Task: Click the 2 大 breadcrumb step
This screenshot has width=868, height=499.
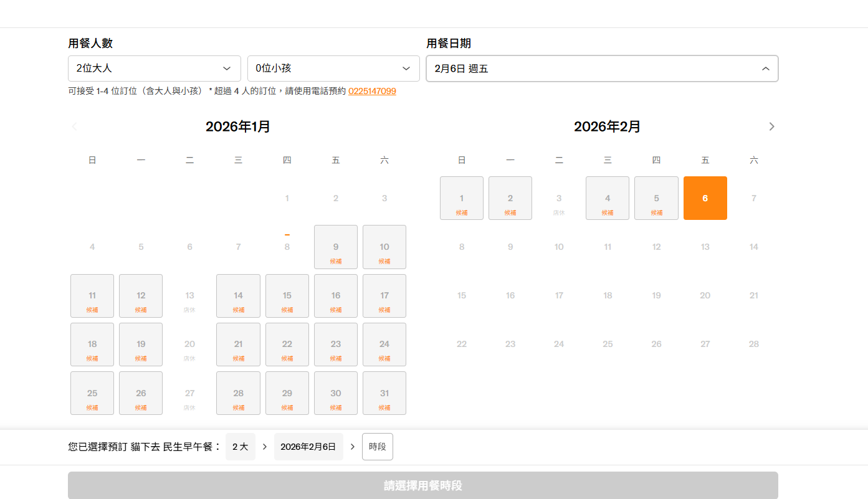Action: (240, 447)
